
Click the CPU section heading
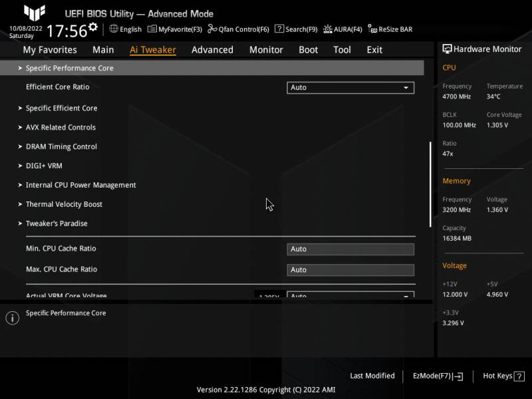[x=449, y=68]
